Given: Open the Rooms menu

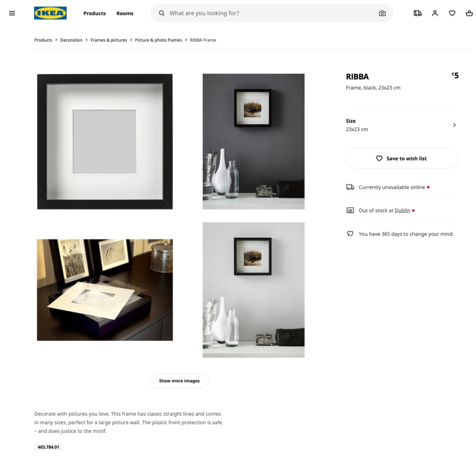Looking at the screenshot, I should coord(125,14).
